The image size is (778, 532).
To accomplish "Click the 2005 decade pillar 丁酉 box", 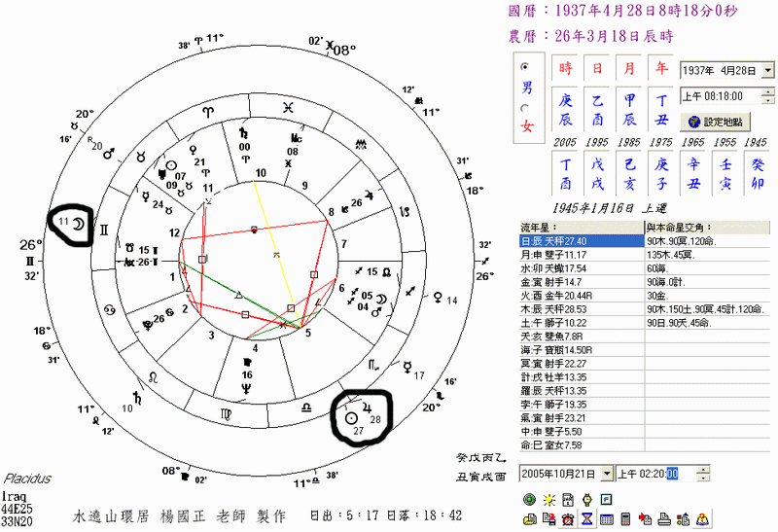I will 565,173.
